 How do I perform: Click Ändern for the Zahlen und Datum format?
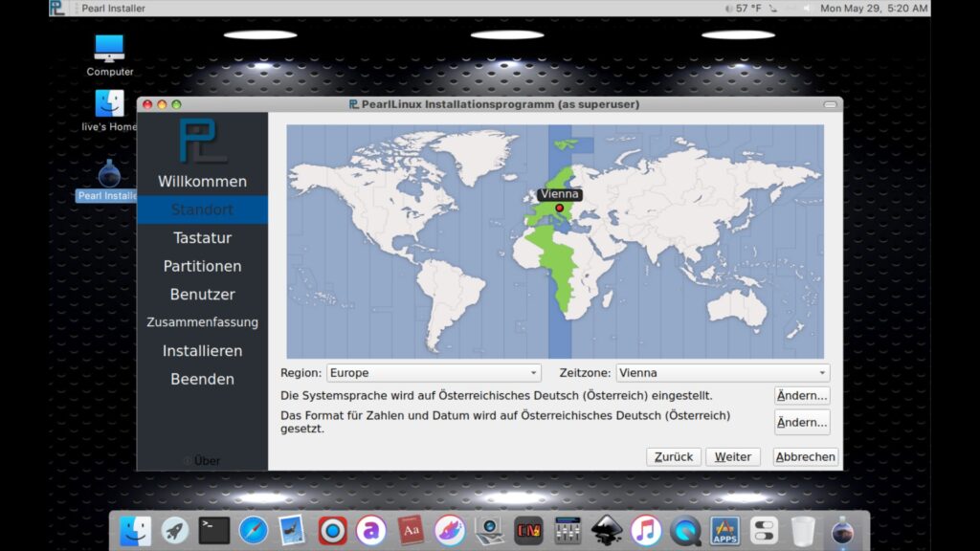[x=802, y=422]
